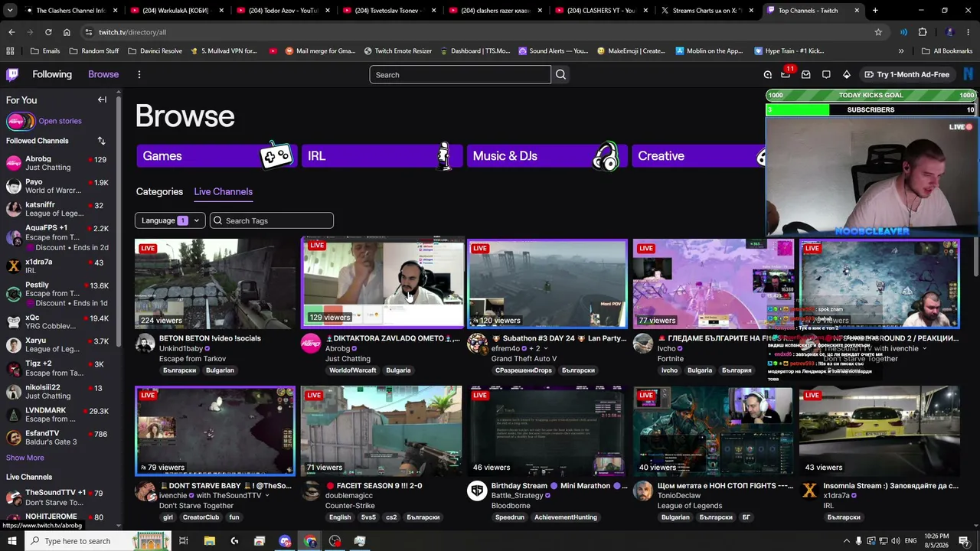Viewport: 980px width, 551px height.
Task: Expand the ivenchie TheSoundTTV co-stream chevron
Action: pyautogui.click(x=266, y=496)
